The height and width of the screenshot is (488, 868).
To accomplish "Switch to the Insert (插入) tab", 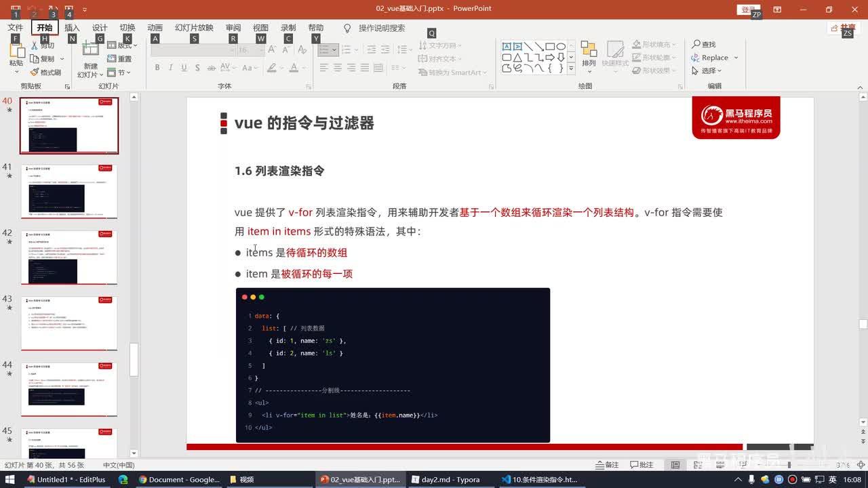I will point(72,28).
